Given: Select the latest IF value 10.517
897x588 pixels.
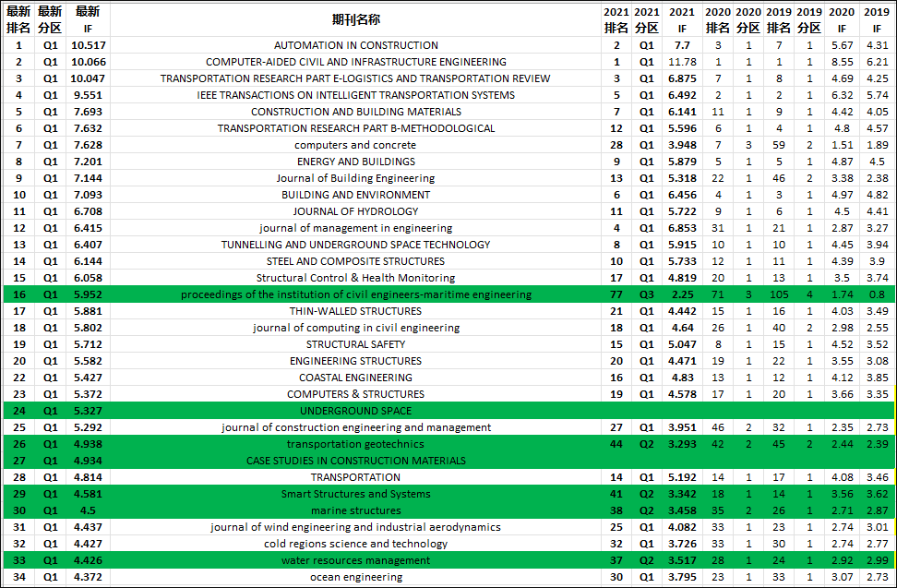Looking at the screenshot, I should 88,45.
